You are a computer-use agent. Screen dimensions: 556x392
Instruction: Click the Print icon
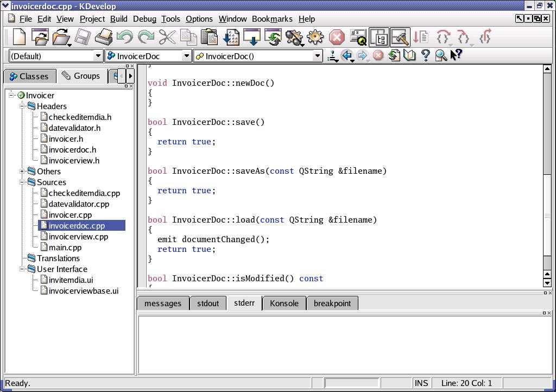point(104,37)
